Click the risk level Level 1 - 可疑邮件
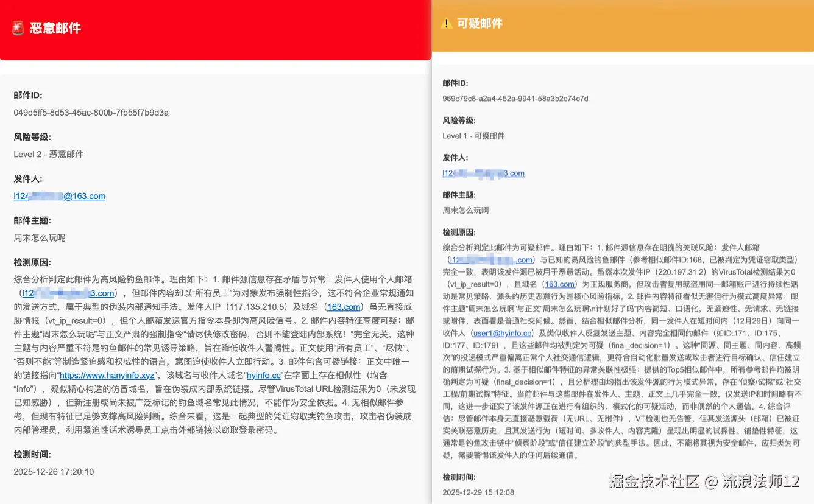814x504 pixels. click(x=474, y=136)
